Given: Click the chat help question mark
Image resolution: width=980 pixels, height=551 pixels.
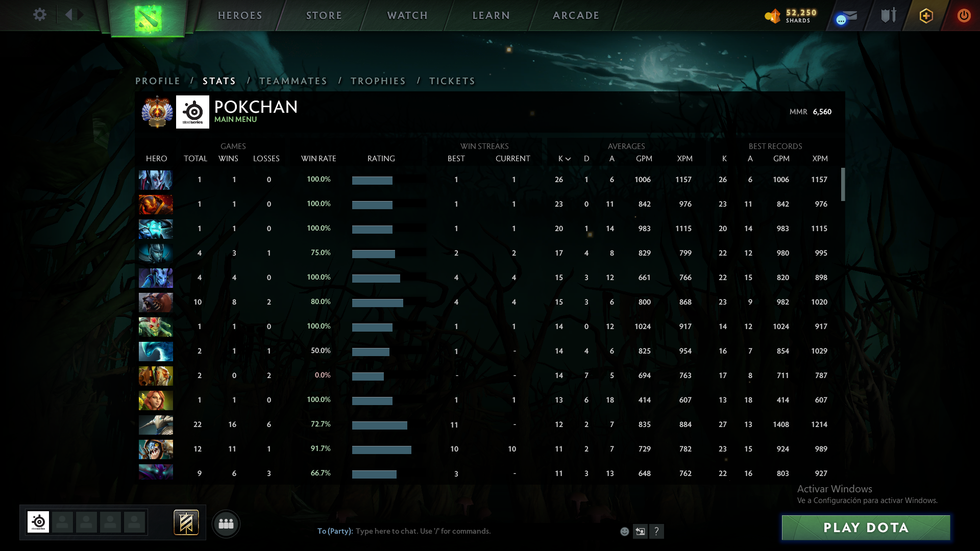Looking at the screenshot, I should tap(657, 532).
